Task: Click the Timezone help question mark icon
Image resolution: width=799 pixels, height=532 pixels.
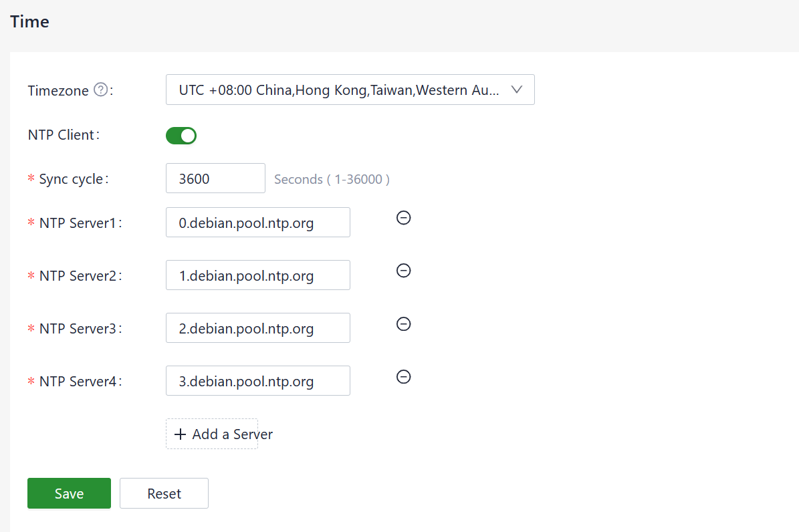Action: coord(101,90)
